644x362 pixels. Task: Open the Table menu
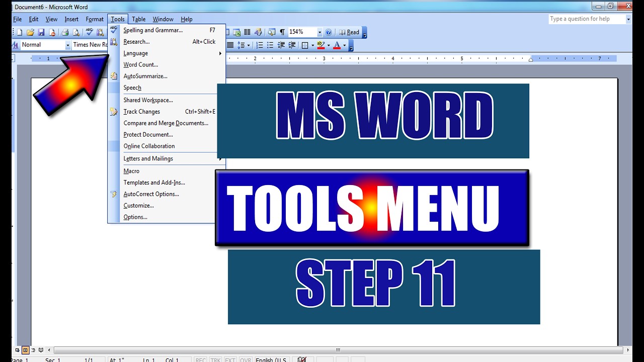click(x=139, y=19)
